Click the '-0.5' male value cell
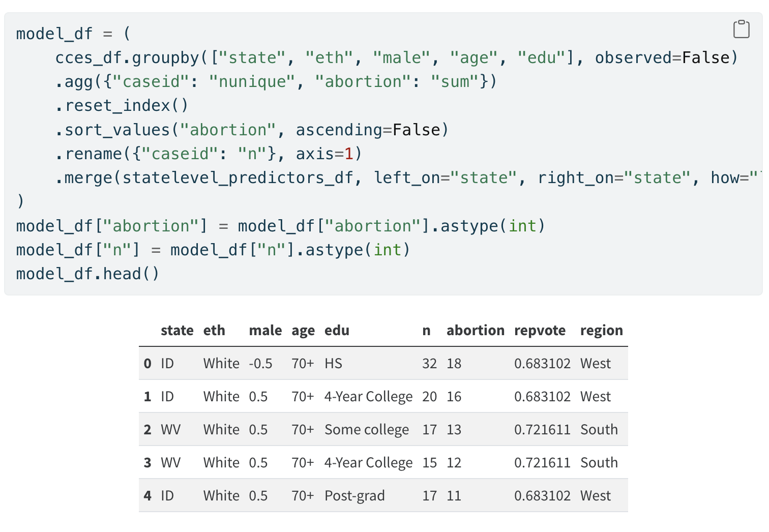The width and height of the screenshot is (769, 532). pyautogui.click(x=260, y=364)
